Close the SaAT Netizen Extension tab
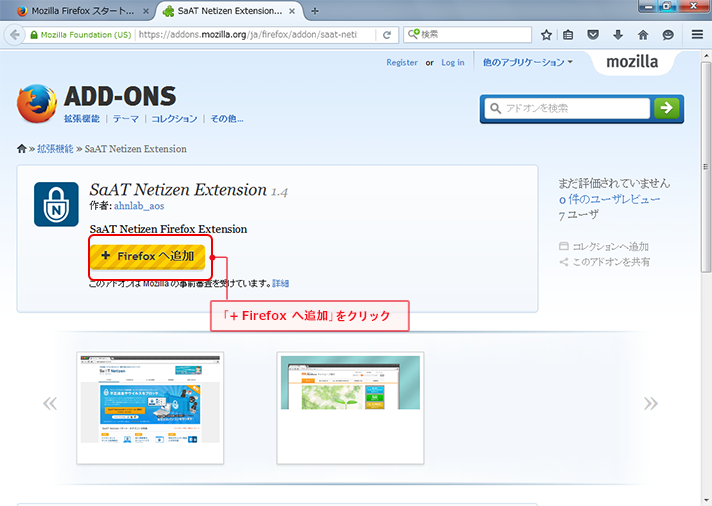Image resolution: width=712 pixels, height=506 pixels. [292, 11]
